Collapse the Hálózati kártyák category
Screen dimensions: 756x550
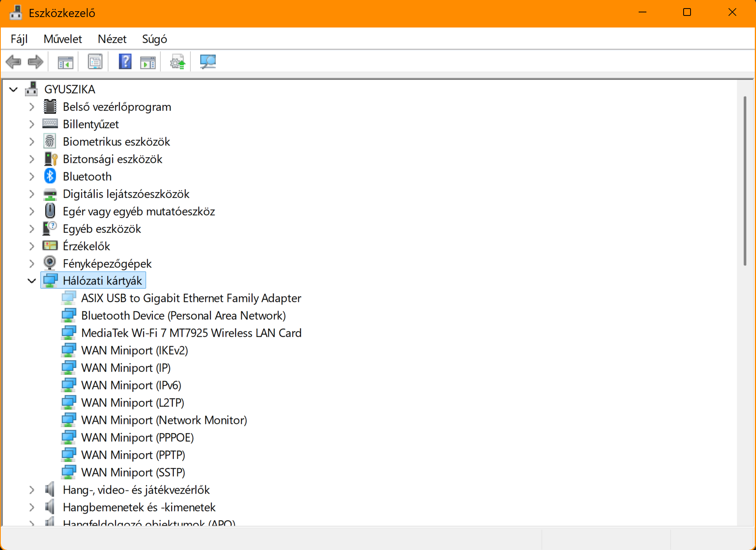pyautogui.click(x=32, y=281)
